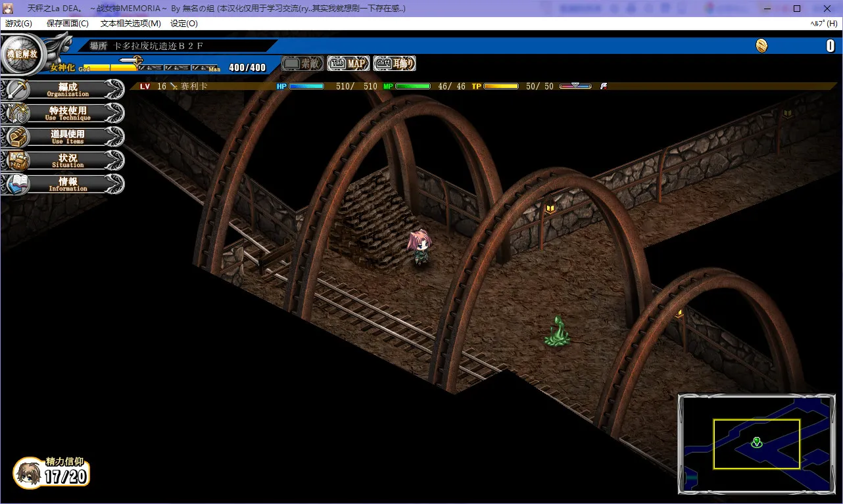Expand the 设定(O) menu
Screen dimensions: 843x504
click(x=183, y=24)
